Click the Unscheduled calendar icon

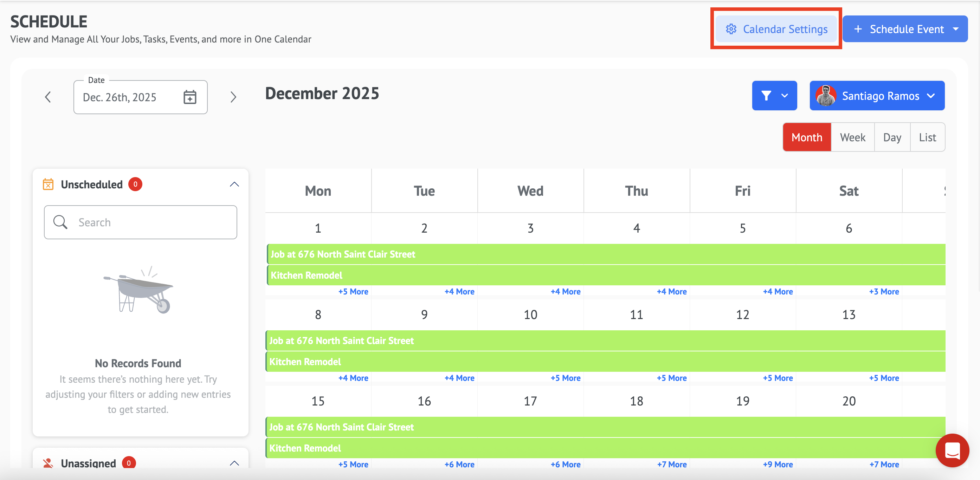click(x=48, y=184)
